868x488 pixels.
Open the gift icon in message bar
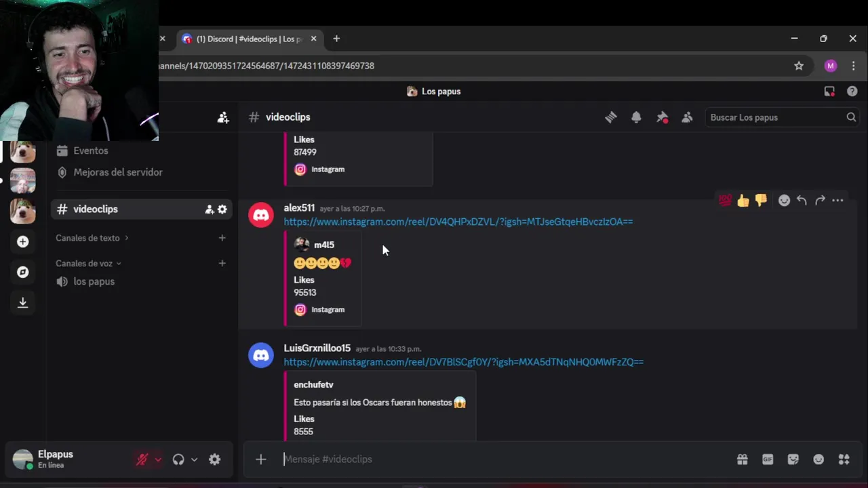pyautogui.click(x=743, y=460)
